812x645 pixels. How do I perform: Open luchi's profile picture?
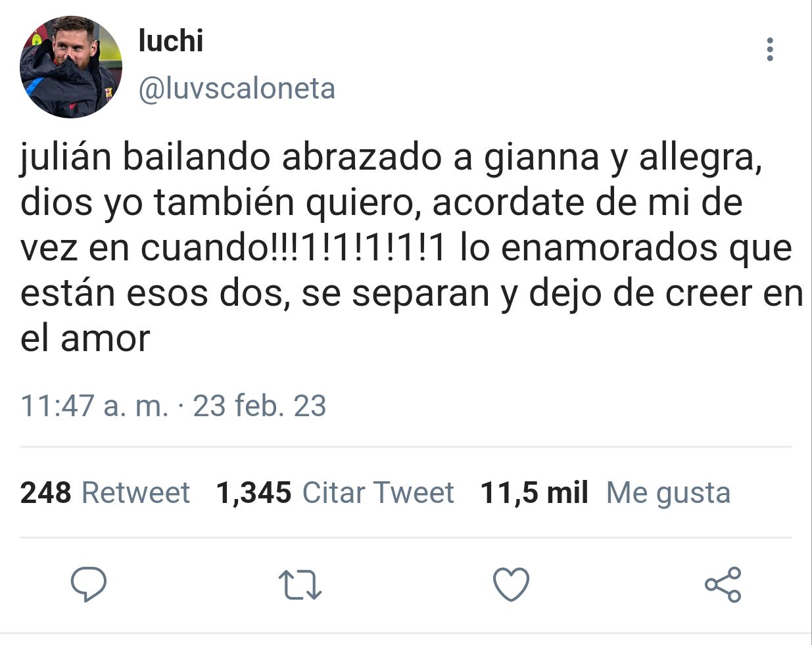[71, 67]
